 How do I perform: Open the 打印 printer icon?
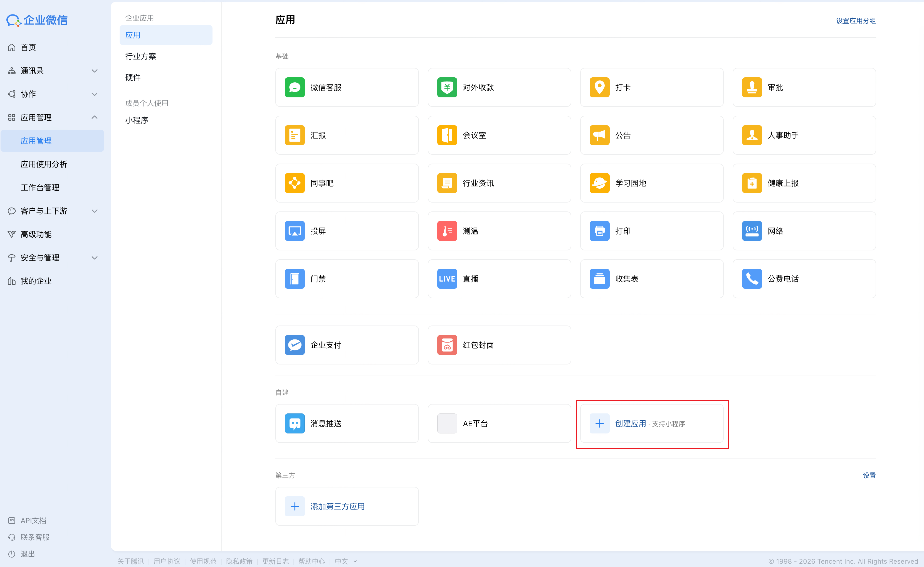599,231
